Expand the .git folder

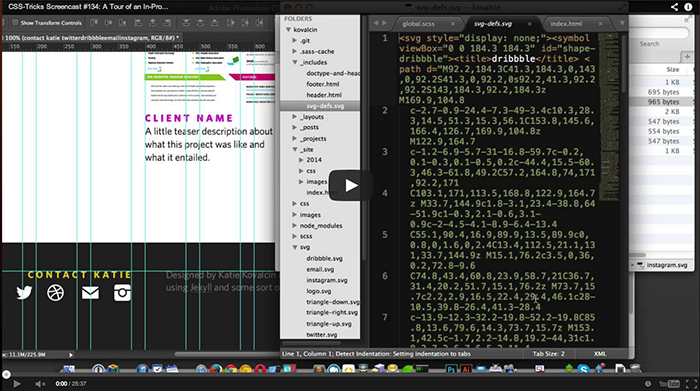point(295,41)
